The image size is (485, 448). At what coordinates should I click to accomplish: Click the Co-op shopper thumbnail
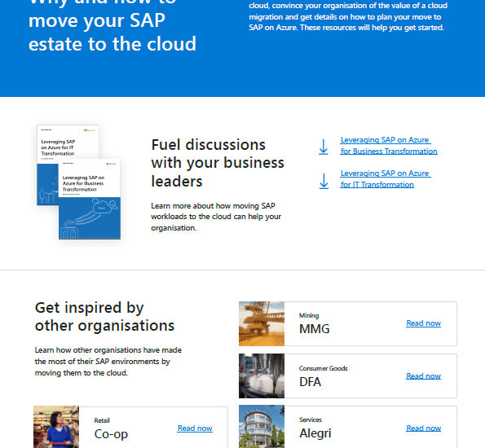[56, 427]
